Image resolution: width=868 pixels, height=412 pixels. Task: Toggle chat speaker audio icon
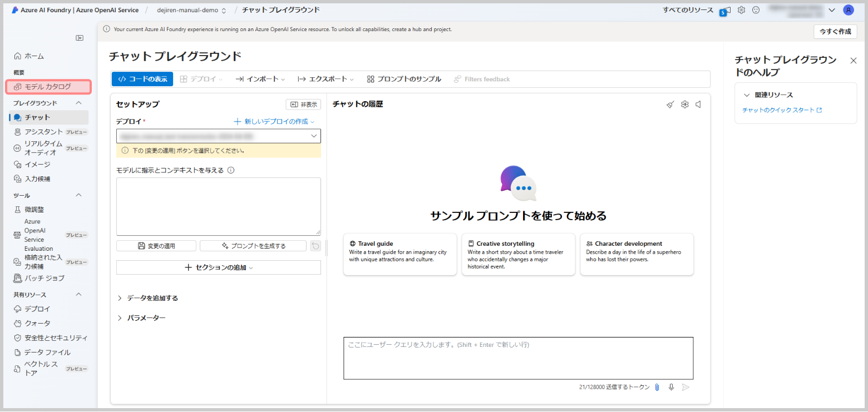pyautogui.click(x=698, y=105)
